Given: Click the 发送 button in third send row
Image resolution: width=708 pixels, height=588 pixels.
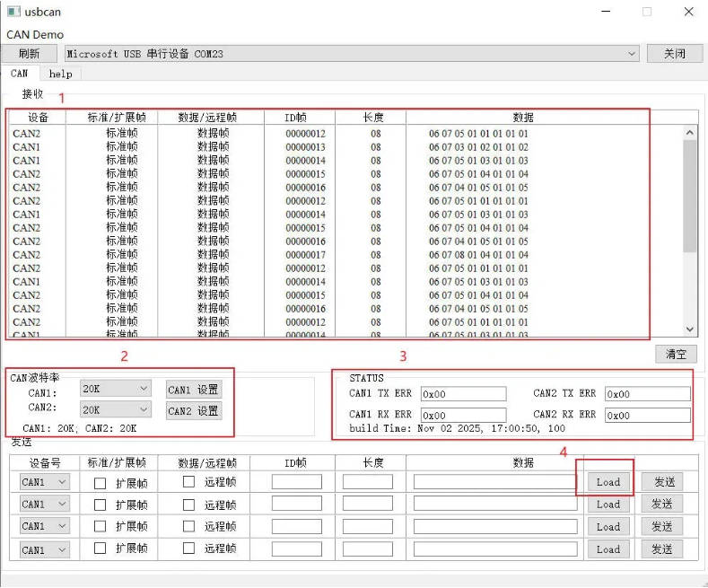Looking at the screenshot, I should click(662, 527).
